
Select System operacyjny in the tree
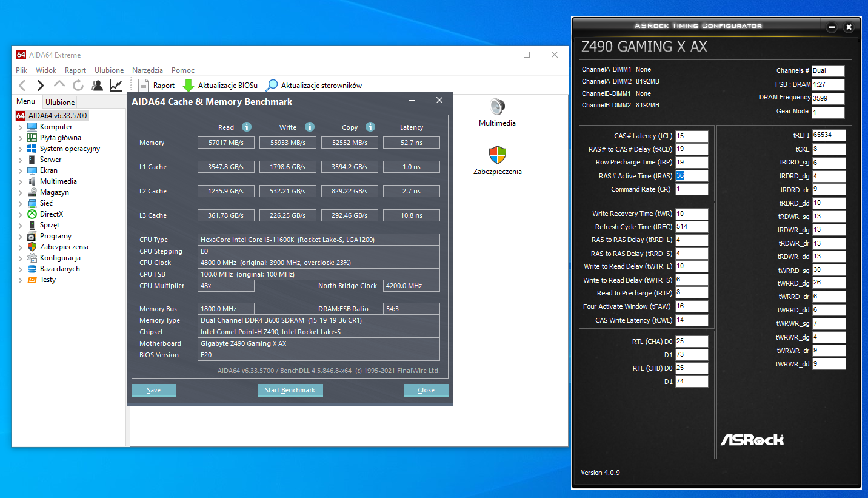[x=70, y=149]
